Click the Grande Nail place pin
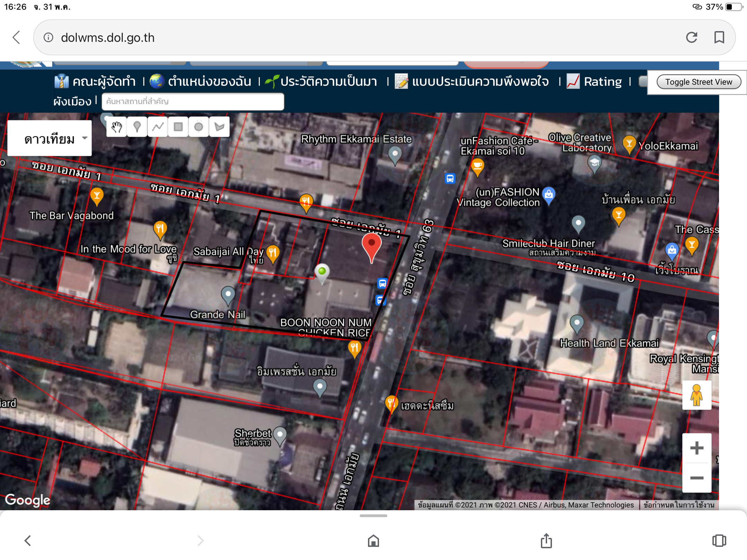 tap(228, 296)
